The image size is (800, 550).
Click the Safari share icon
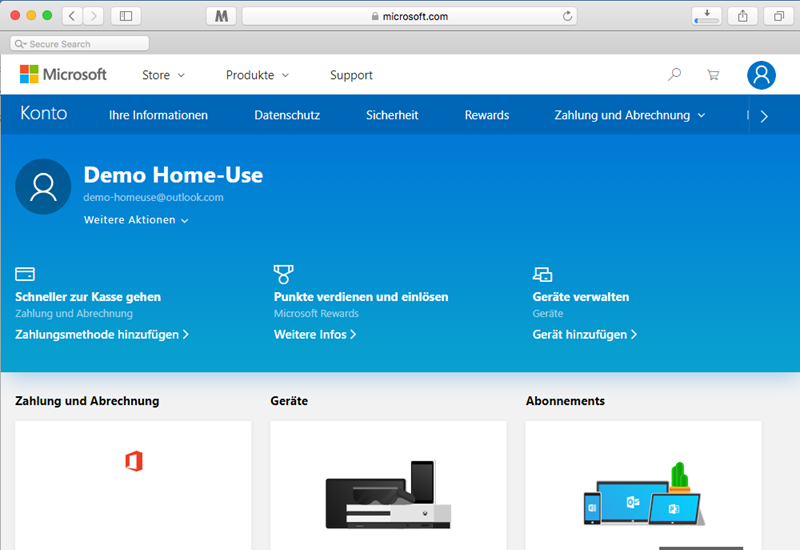742,16
